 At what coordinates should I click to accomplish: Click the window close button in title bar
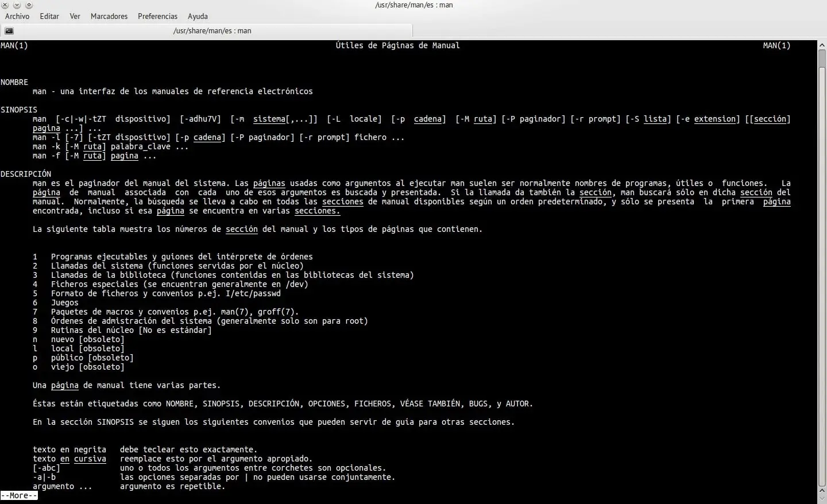[5, 5]
